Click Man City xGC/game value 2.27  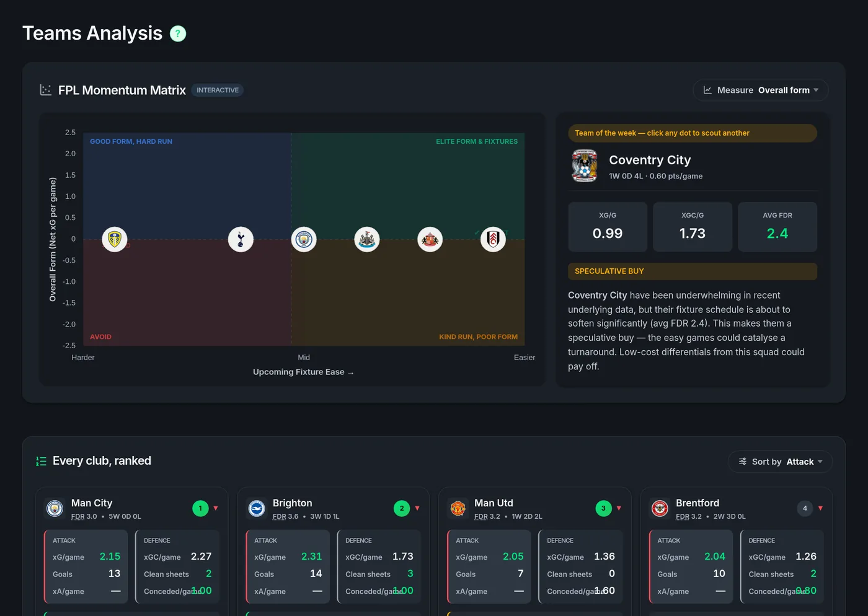(201, 557)
